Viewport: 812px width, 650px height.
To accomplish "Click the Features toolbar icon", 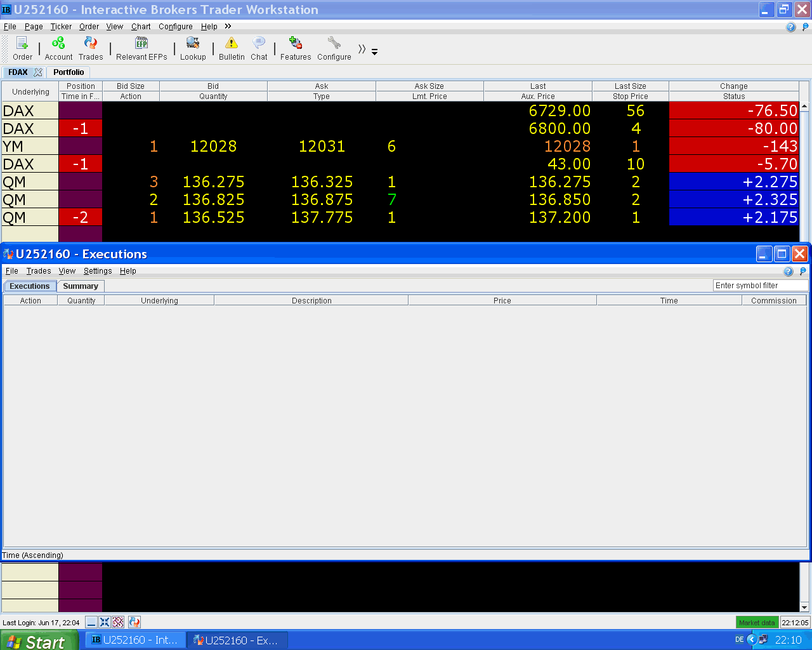I will (296, 48).
